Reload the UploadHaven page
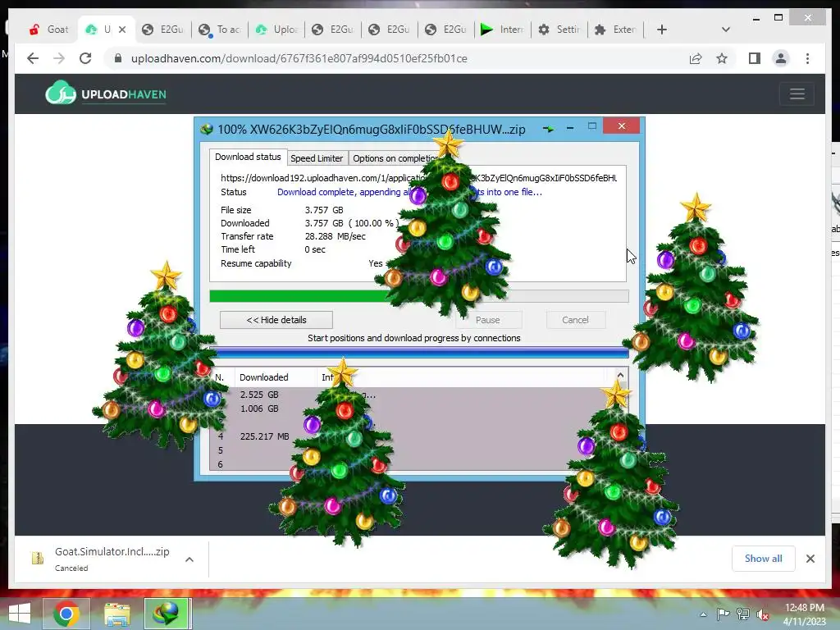Viewport: 840px width, 630px height. [x=85, y=58]
